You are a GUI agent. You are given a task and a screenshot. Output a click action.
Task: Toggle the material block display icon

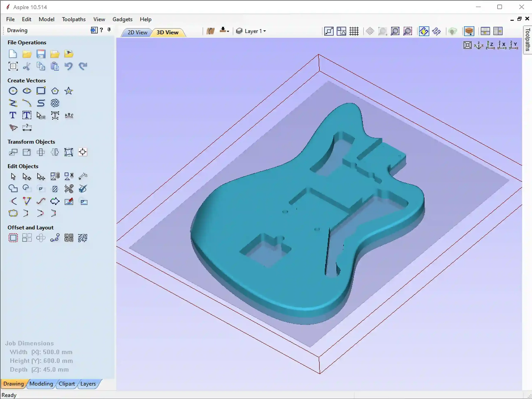[x=469, y=31]
